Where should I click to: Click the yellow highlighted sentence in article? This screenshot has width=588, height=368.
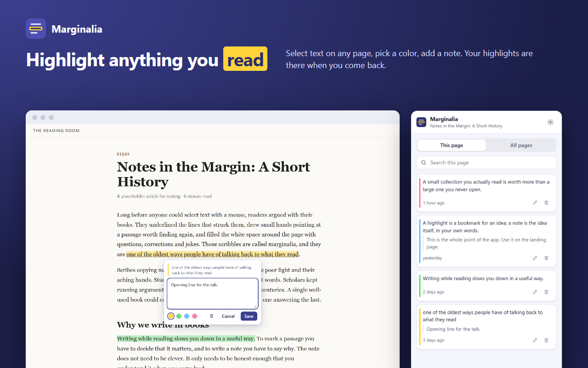click(213, 254)
